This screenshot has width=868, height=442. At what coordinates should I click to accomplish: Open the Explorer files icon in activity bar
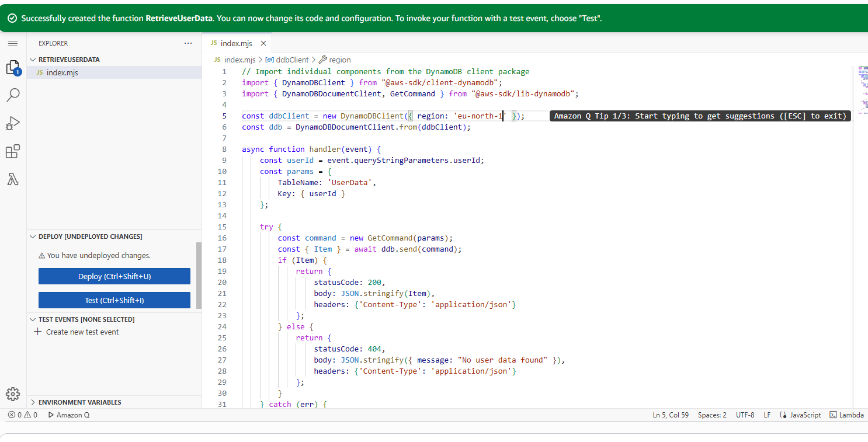pos(13,68)
